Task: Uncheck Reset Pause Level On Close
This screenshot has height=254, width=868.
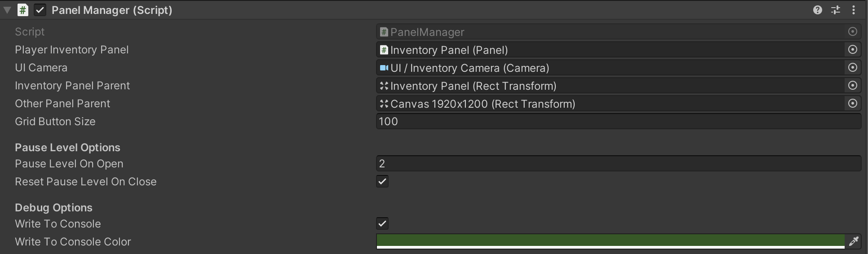Action: pos(382,182)
